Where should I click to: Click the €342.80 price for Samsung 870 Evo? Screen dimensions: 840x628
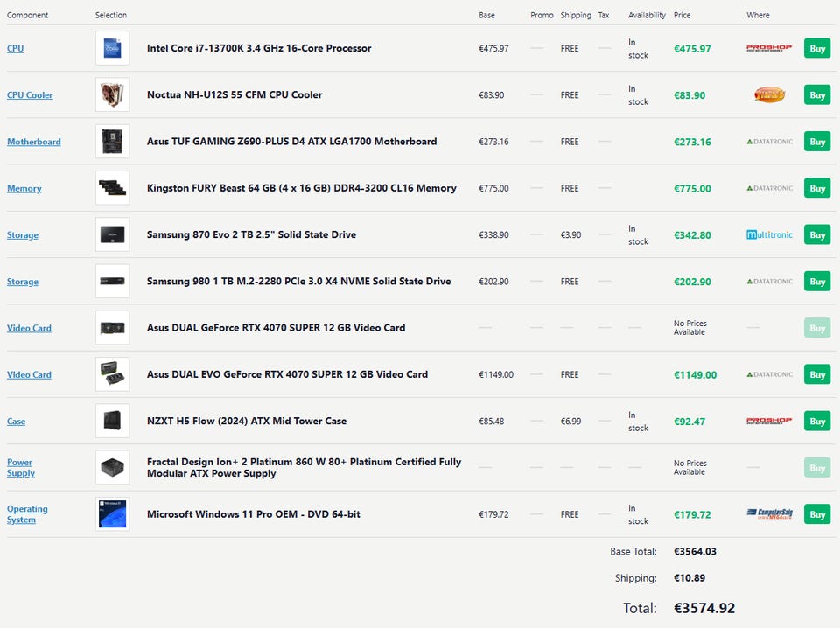(692, 235)
